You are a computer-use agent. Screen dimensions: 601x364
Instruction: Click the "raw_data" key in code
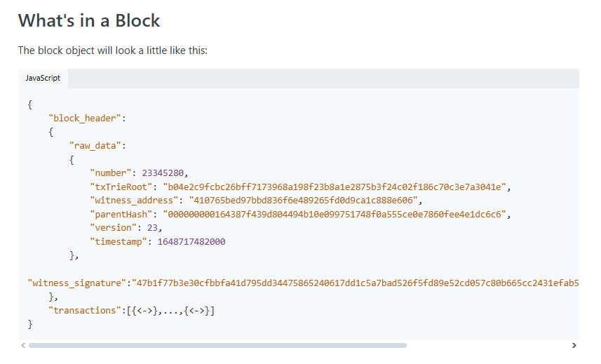tap(97, 145)
